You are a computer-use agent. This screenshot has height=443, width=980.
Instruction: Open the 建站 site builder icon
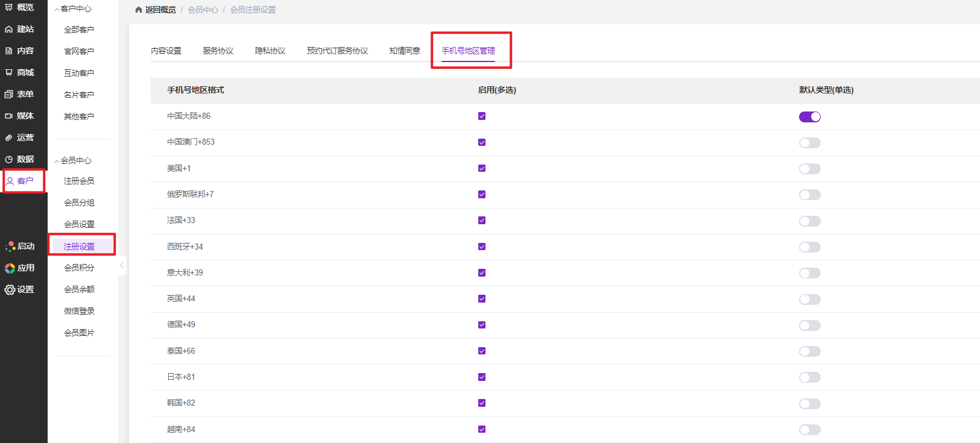(9, 29)
